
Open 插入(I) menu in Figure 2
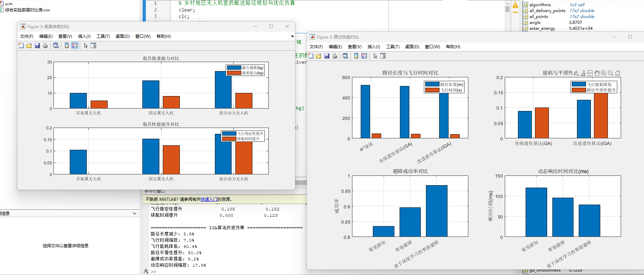(x=374, y=46)
